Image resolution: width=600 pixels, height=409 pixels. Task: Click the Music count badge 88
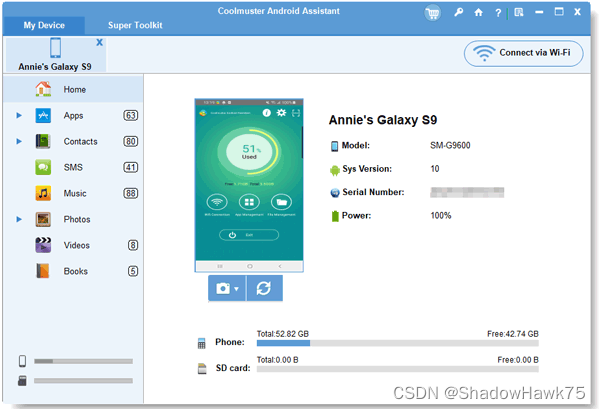[130, 193]
